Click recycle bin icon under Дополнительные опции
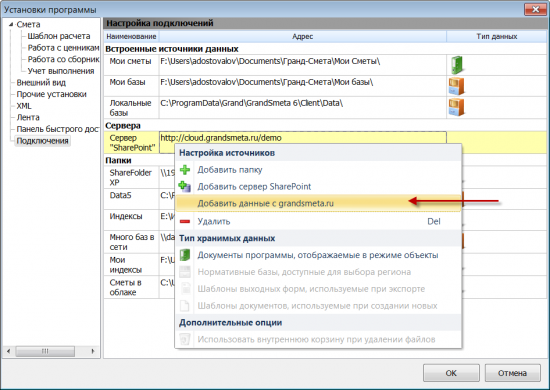550x390 pixels. pos(185,339)
